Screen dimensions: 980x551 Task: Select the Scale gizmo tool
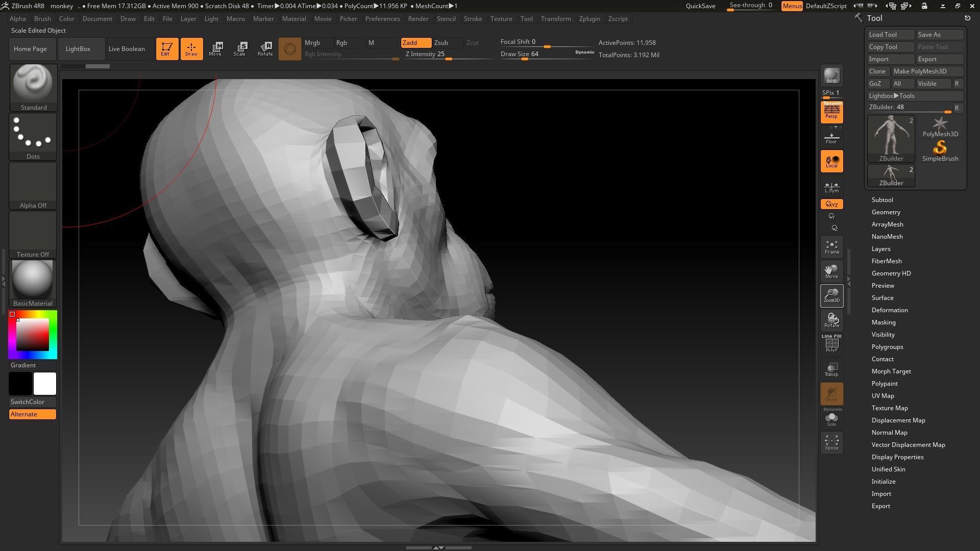(240, 49)
